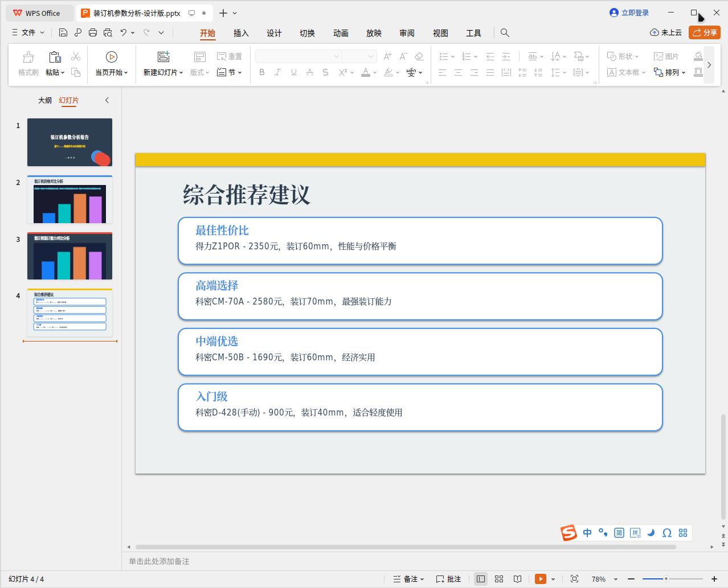This screenshot has height=588, width=728.
Task: Switch to the 大纲 (Outline) tab
Action: point(45,100)
